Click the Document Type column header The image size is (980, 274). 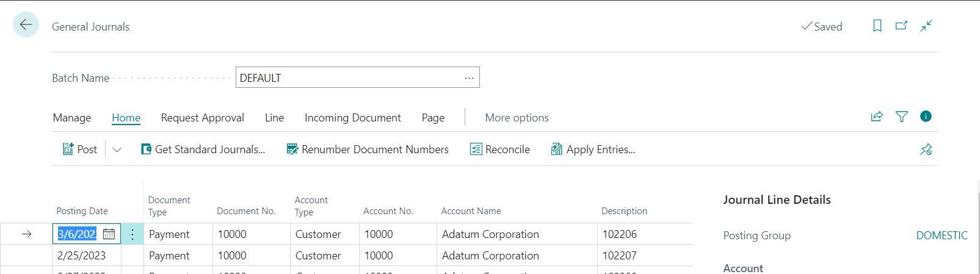click(169, 206)
